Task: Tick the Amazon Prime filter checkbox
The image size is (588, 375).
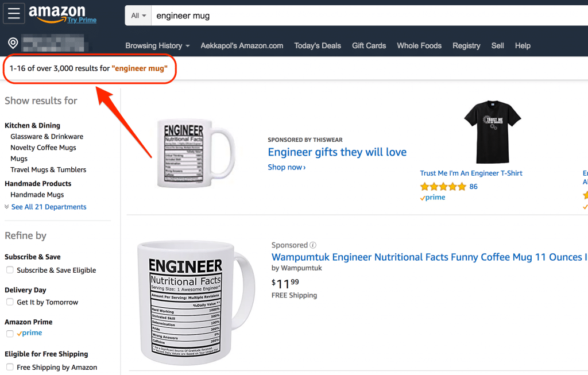Action: (10, 334)
